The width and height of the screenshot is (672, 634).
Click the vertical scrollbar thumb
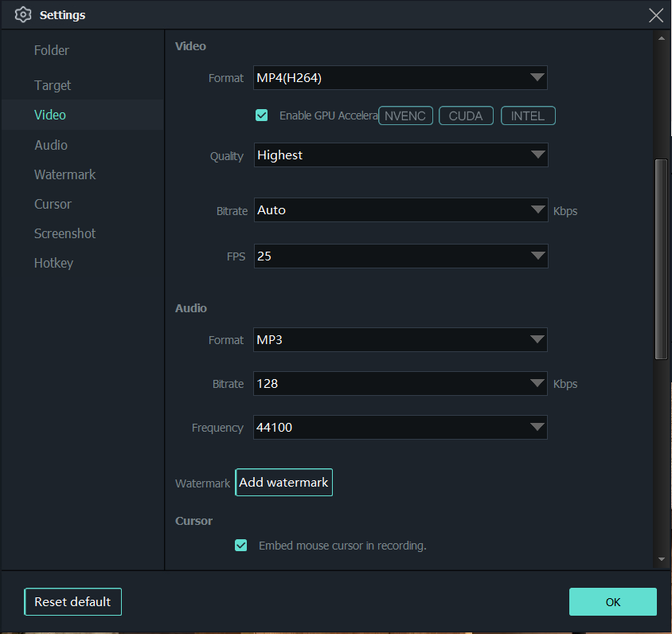tap(662, 259)
